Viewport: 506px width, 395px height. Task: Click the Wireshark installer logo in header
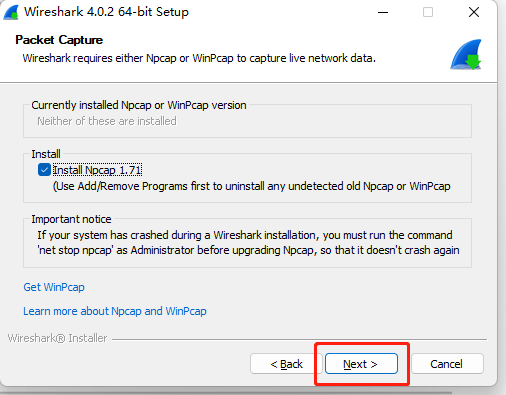(466, 54)
